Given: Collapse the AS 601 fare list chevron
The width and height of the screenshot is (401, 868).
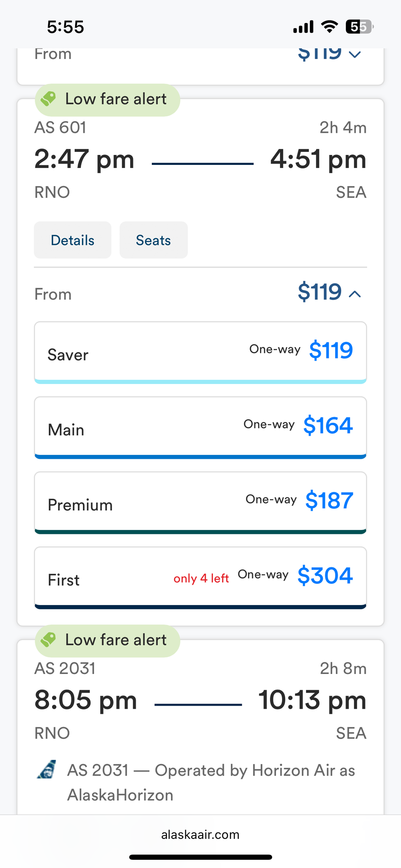Looking at the screenshot, I should (355, 294).
